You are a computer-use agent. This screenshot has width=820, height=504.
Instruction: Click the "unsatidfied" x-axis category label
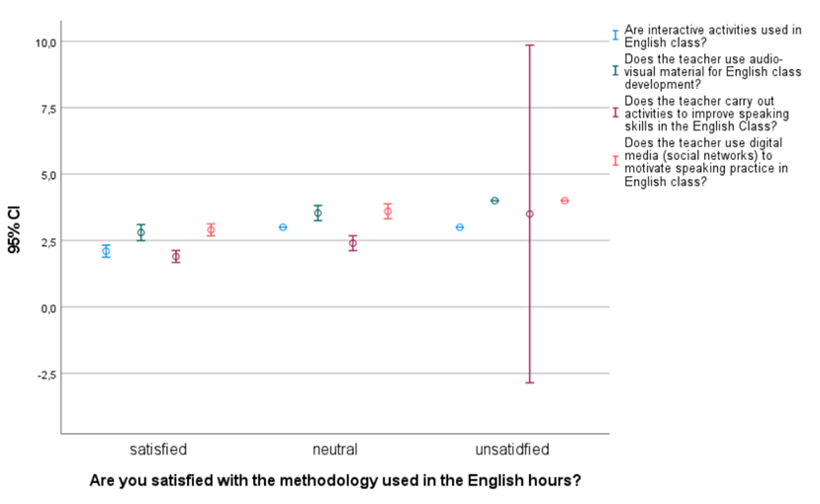511,450
